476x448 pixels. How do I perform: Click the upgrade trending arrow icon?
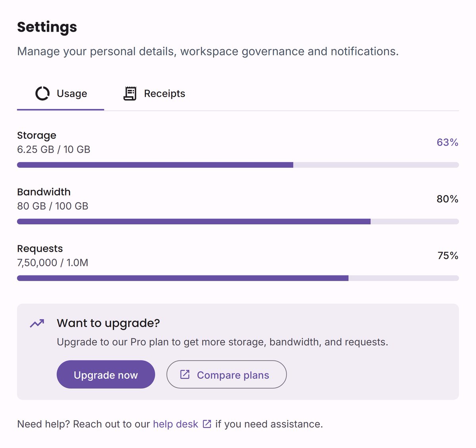pos(37,324)
